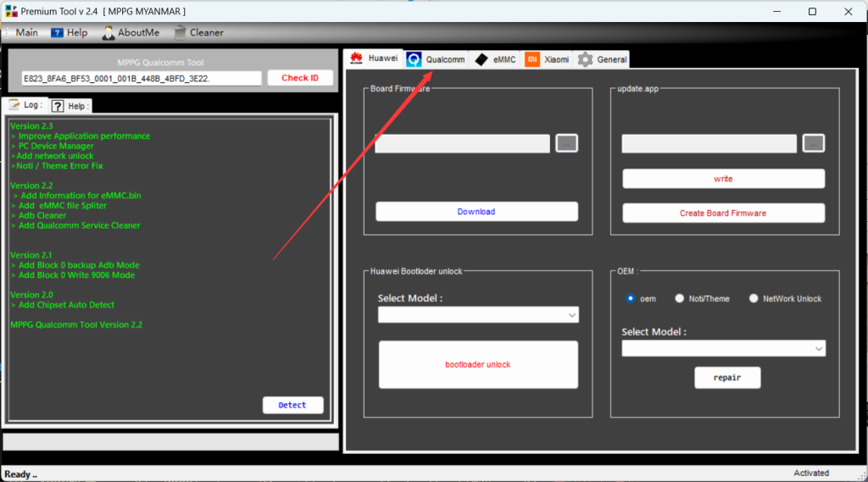Viewport: 868px width, 482px height.
Task: Browse for a Board Firmware file
Action: click(566, 143)
